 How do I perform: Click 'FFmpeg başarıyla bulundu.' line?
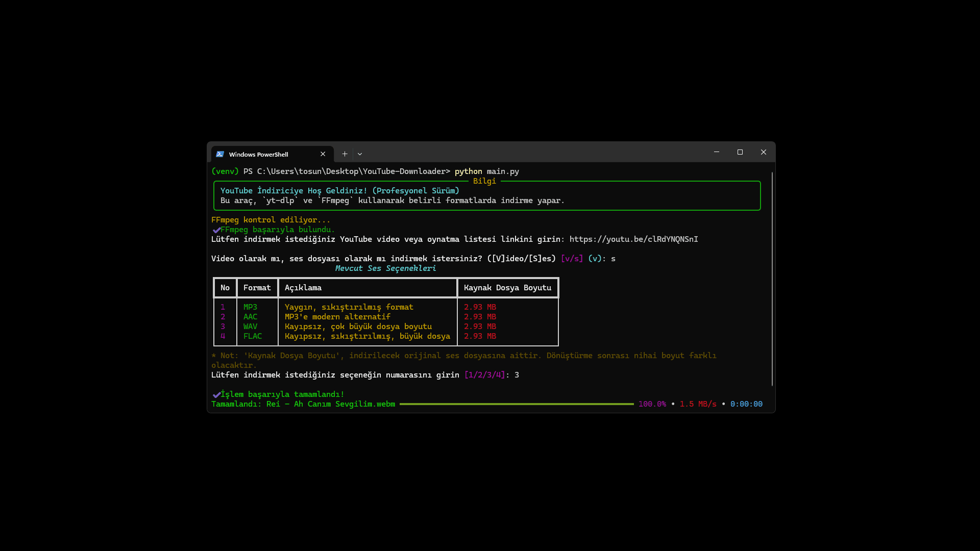(x=278, y=230)
